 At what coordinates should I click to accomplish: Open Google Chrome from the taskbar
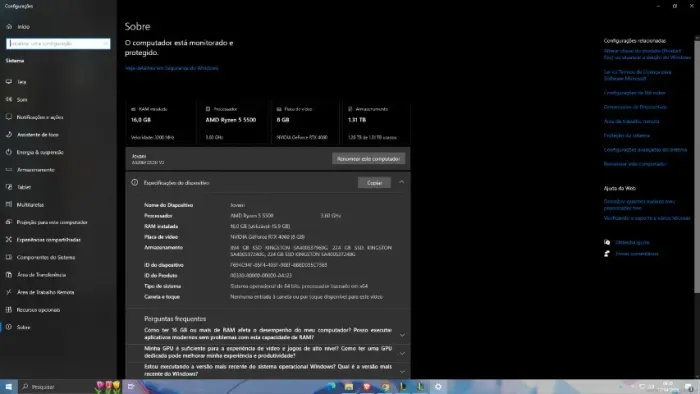[384, 387]
